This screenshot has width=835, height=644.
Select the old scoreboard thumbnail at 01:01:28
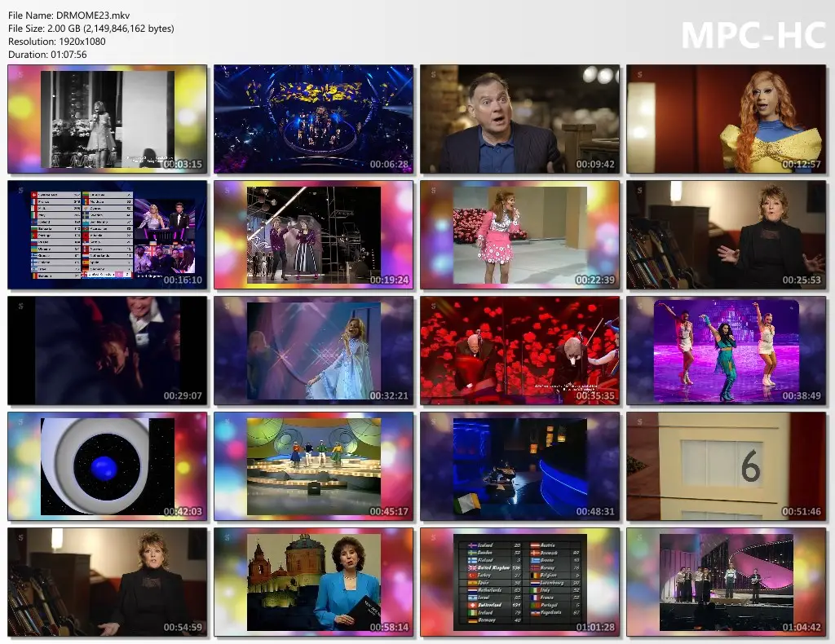coord(519,582)
